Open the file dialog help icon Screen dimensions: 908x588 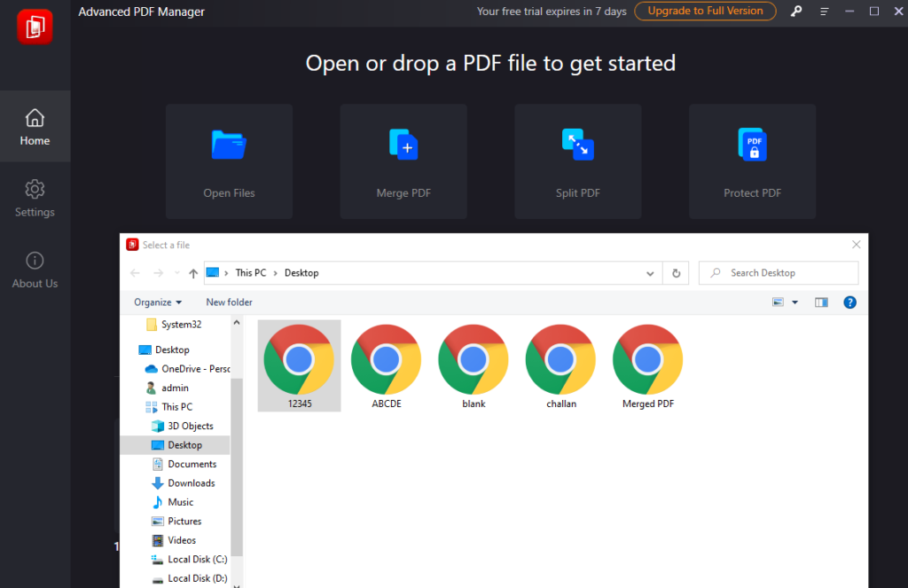849,302
